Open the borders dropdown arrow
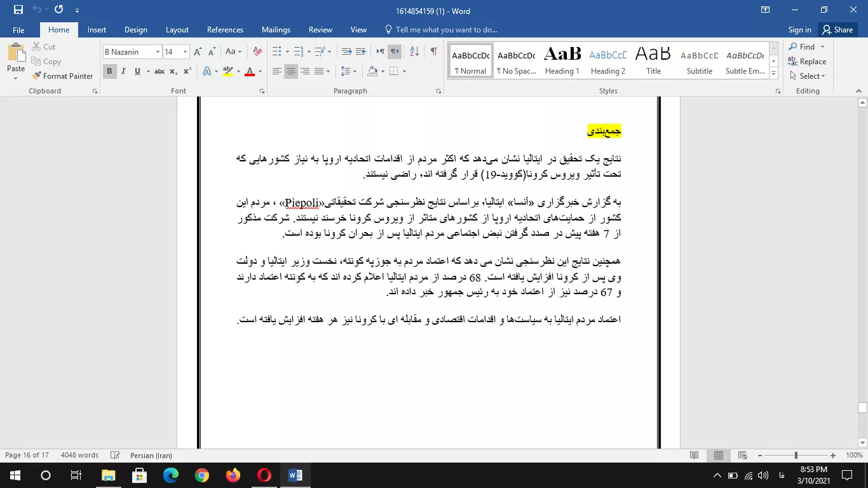 click(404, 71)
